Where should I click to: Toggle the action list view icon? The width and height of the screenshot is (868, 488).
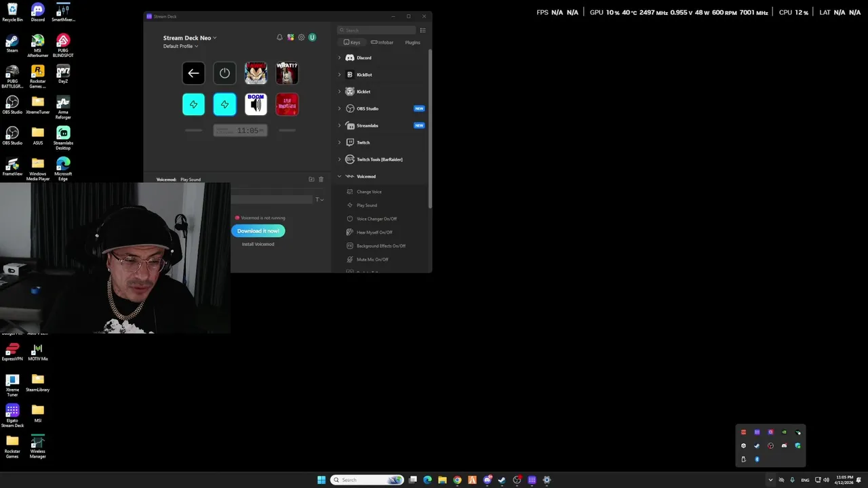pos(422,30)
